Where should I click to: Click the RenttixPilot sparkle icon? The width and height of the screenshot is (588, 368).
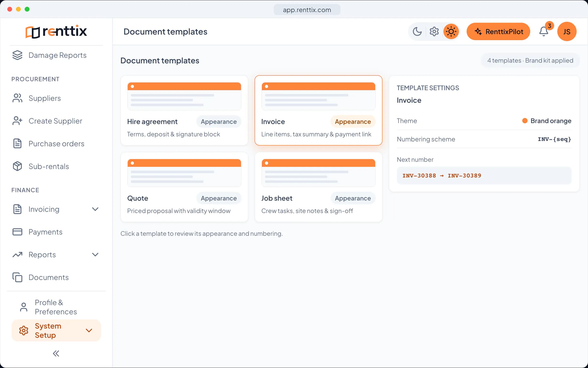[478, 31]
